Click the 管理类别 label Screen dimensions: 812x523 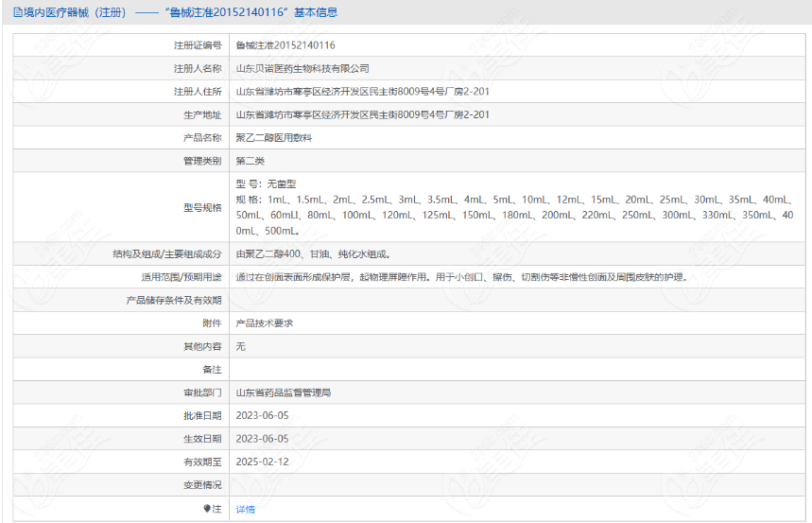pos(202,161)
